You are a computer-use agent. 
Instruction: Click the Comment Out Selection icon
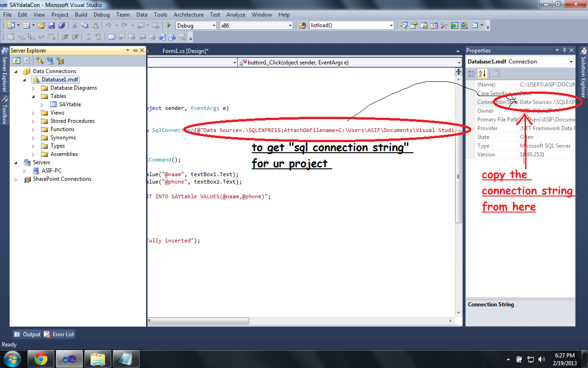[88, 37]
